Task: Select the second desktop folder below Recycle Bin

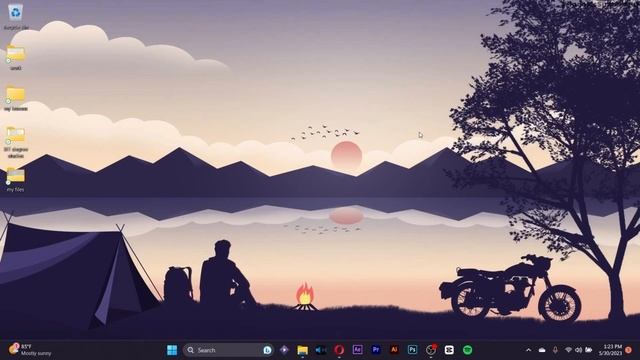Action: point(16,58)
